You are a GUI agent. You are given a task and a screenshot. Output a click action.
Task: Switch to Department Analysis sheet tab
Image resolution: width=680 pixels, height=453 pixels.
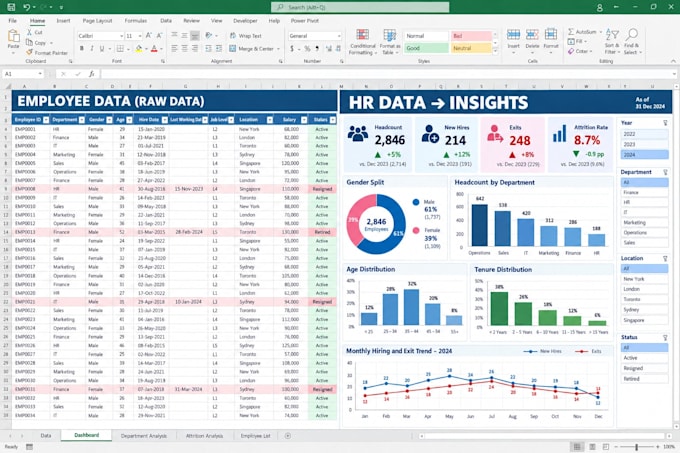coord(144,436)
